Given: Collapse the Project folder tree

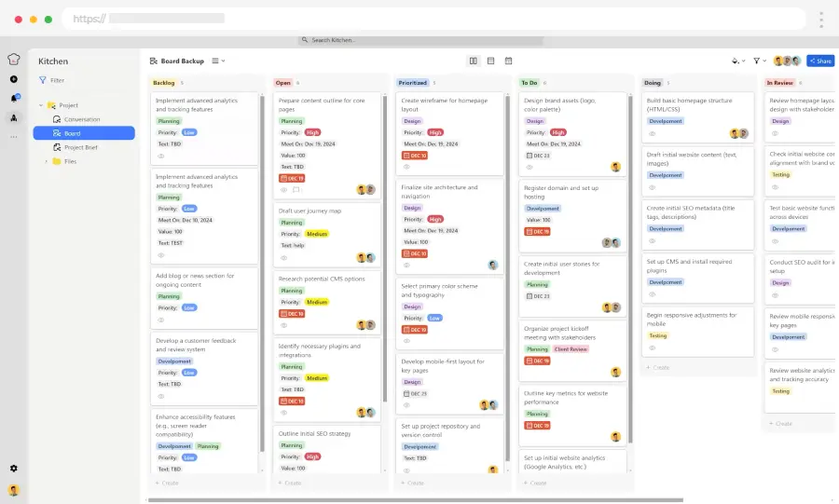Looking at the screenshot, I should 41,105.
